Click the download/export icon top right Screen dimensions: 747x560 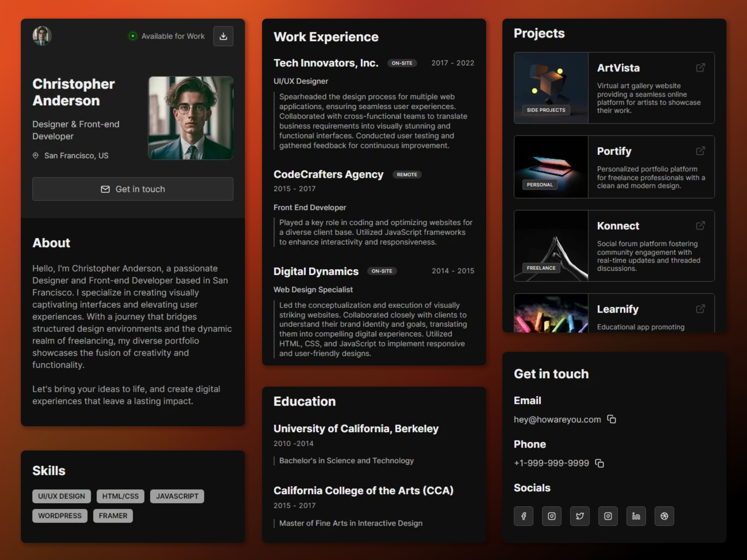click(x=223, y=35)
